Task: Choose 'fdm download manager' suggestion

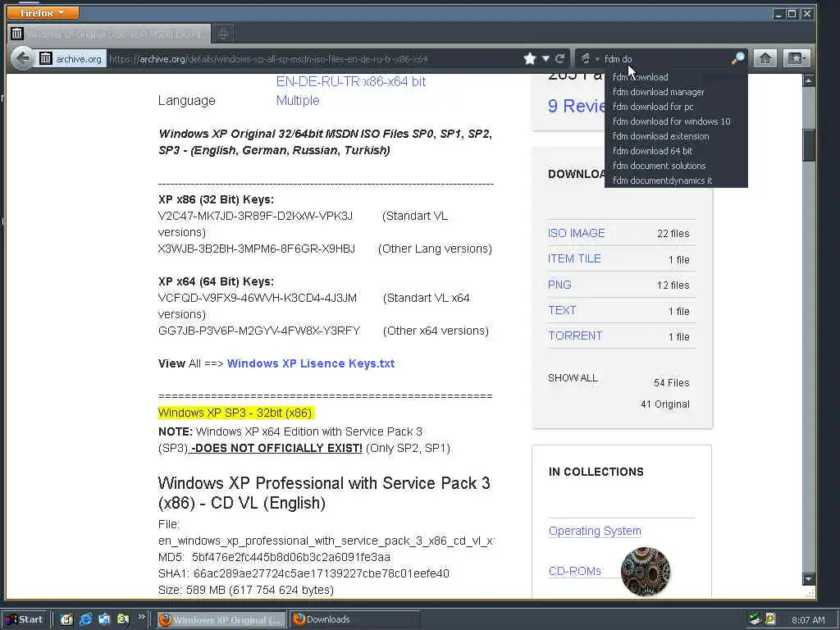Action: tap(676, 92)
